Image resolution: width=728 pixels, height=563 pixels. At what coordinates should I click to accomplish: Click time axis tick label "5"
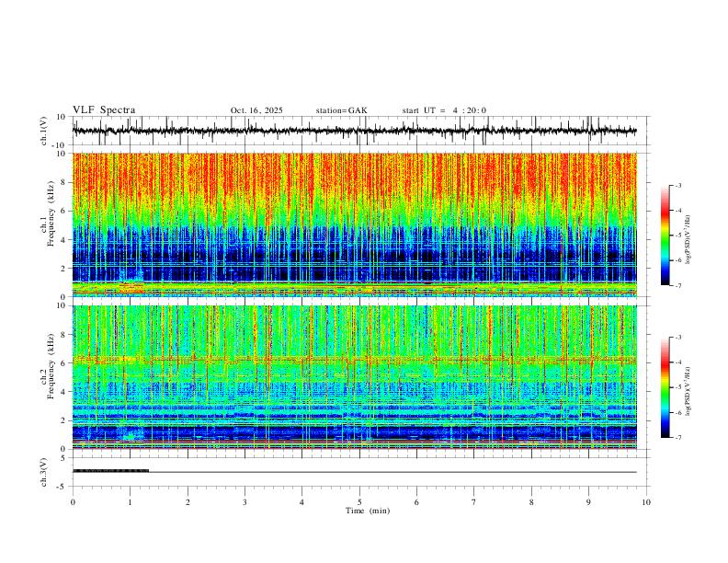pyautogui.click(x=359, y=502)
